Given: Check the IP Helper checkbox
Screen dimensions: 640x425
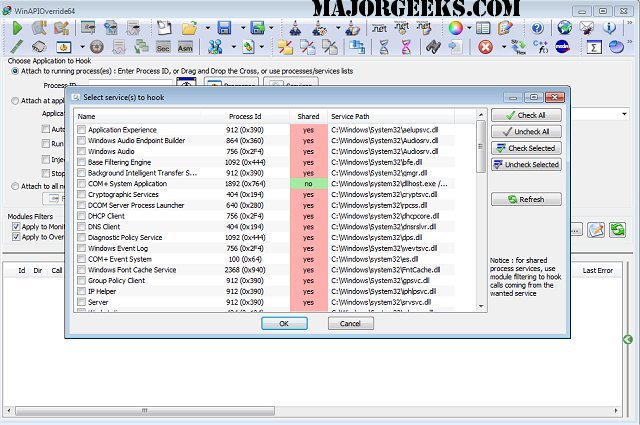Looking at the screenshot, I should (81, 291).
